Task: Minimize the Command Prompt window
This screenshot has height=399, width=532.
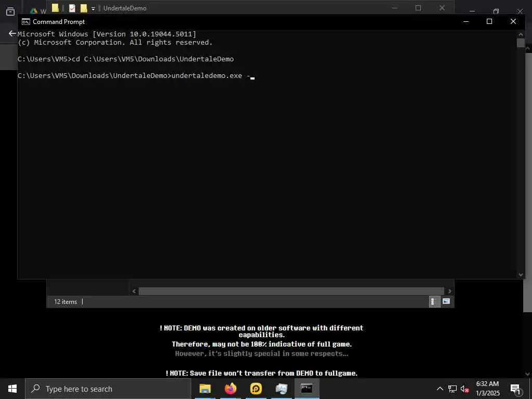Action: click(466, 22)
